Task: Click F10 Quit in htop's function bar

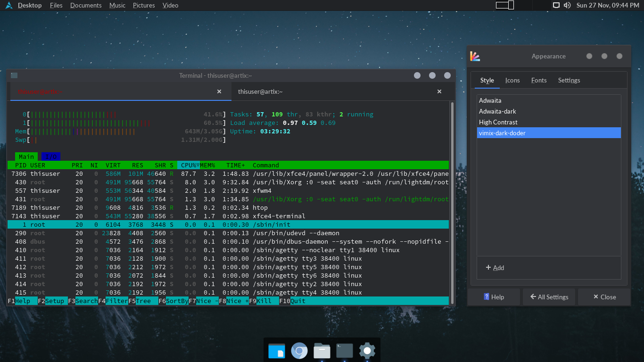Action: pyautogui.click(x=292, y=301)
